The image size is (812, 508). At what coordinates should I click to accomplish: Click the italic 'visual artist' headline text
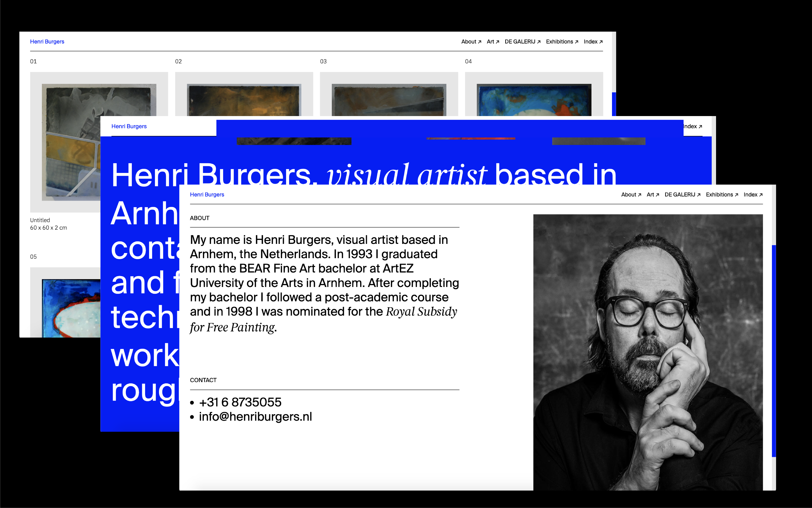click(407, 174)
